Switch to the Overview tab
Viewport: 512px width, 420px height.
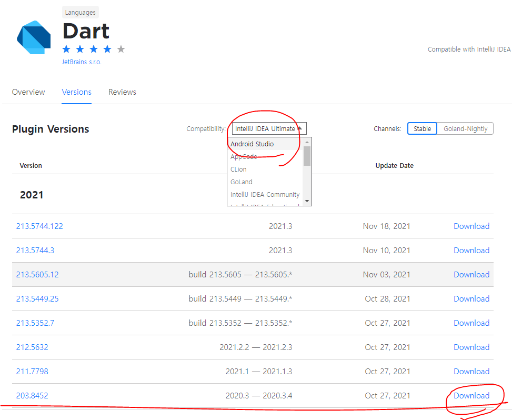28,92
